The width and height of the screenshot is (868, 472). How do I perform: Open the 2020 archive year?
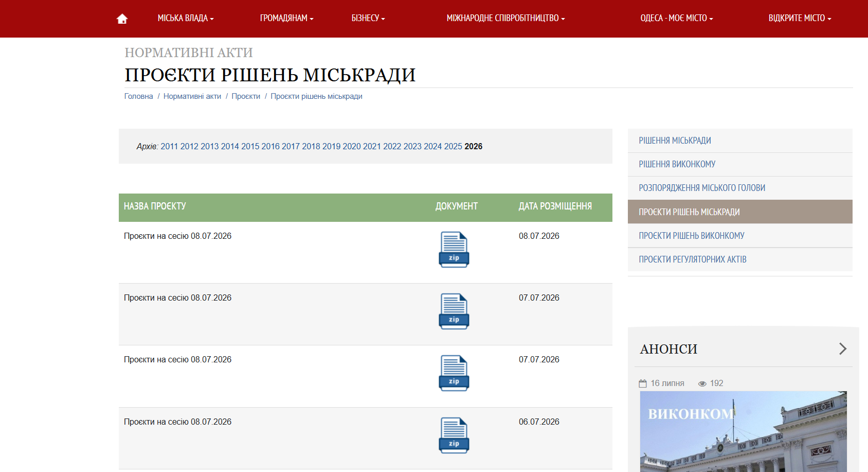[x=352, y=146]
